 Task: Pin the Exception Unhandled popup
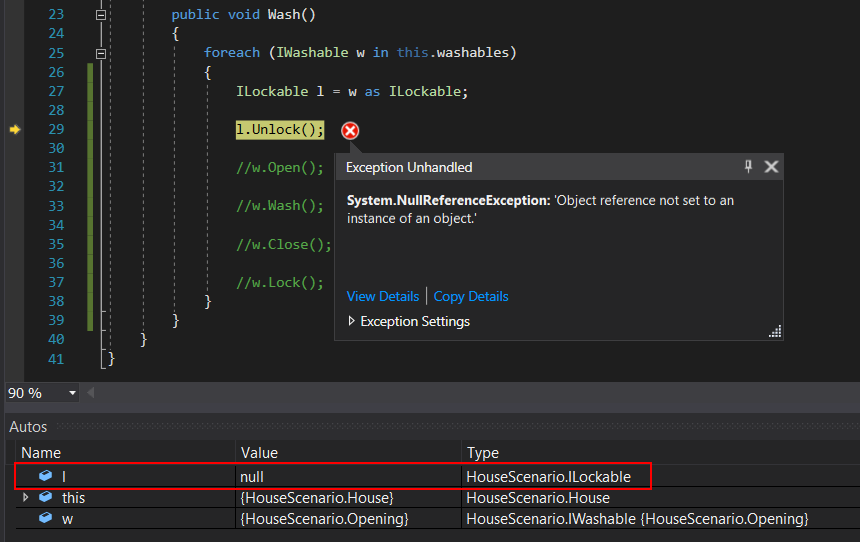coord(748,166)
